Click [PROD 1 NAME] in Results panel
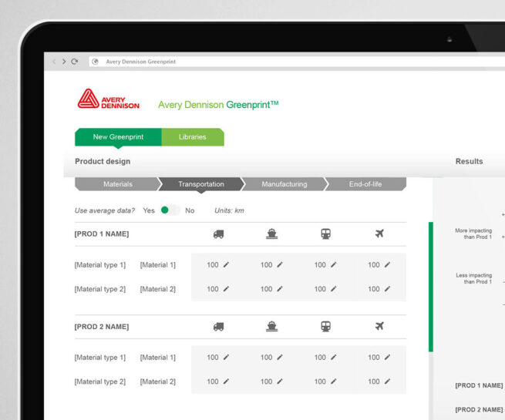The width and height of the screenshot is (505, 420). coord(479,385)
